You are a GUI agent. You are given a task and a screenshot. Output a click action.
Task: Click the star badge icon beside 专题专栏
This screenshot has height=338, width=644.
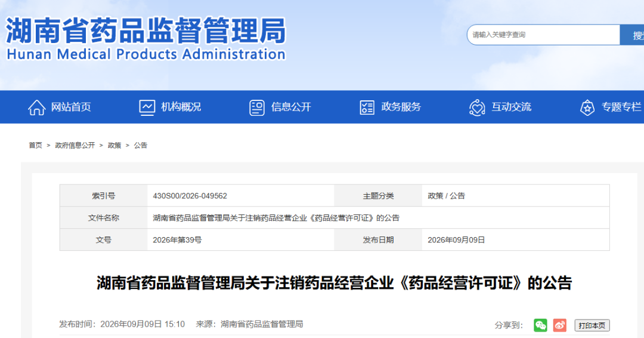(587, 107)
